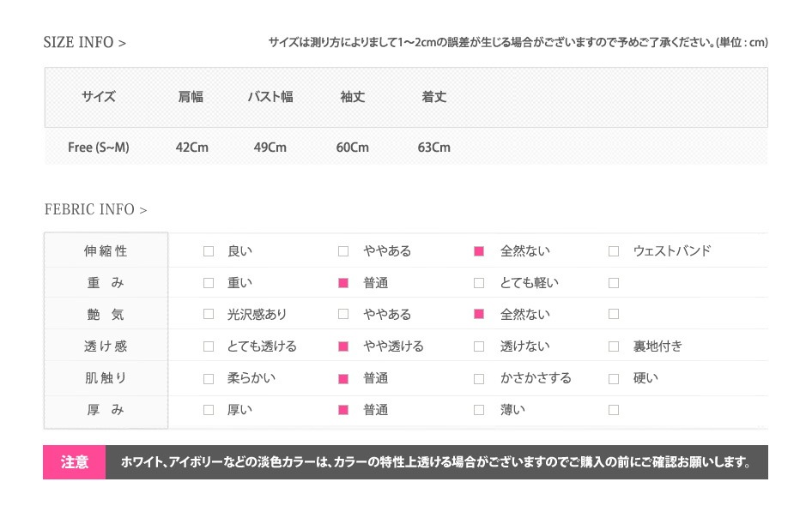The image size is (812, 518).
Task: Toggle the pink 普通 box in 重み row
Action: point(342,283)
